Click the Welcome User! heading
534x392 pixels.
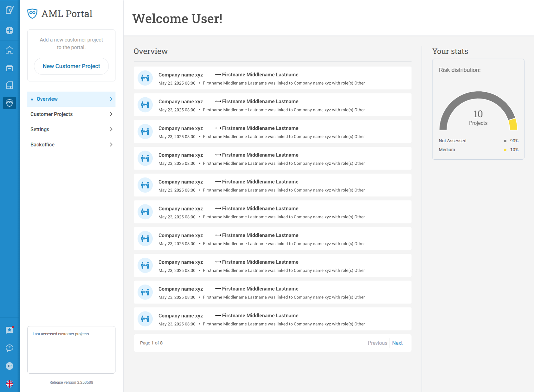click(x=177, y=19)
